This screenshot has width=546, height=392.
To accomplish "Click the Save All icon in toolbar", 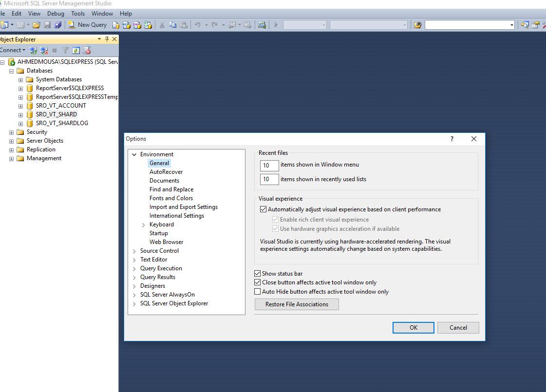I will click(x=58, y=25).
